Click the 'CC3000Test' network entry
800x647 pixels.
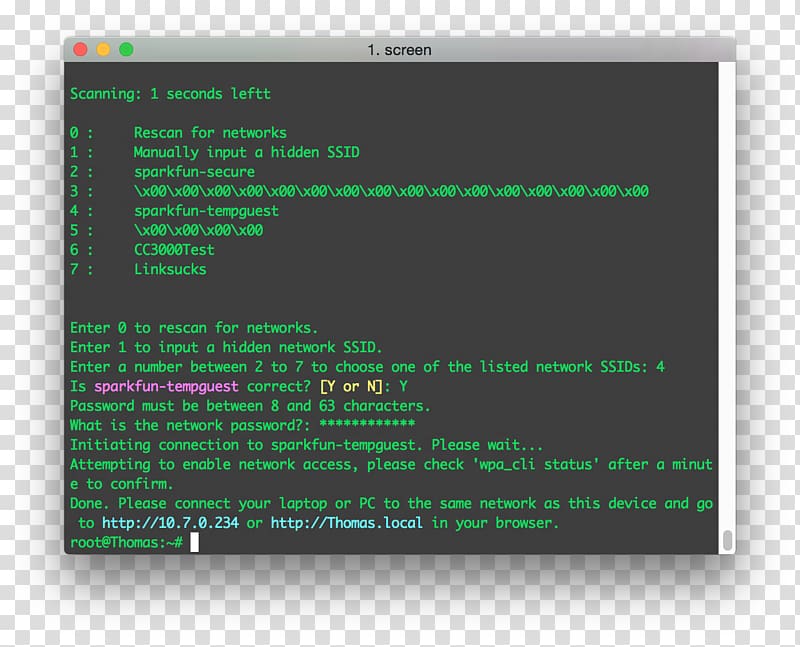174,250
